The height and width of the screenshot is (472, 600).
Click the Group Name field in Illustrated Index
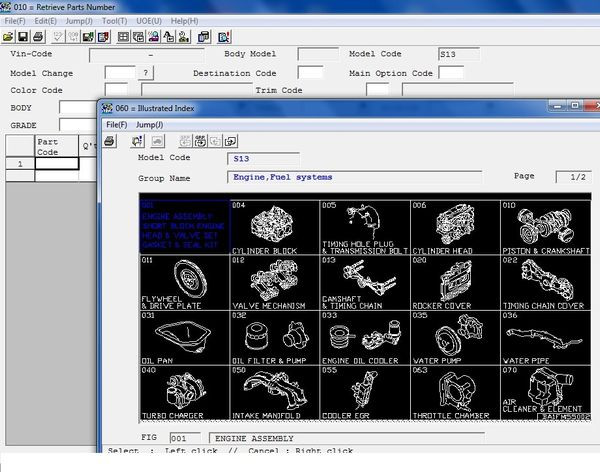(355, 178)
